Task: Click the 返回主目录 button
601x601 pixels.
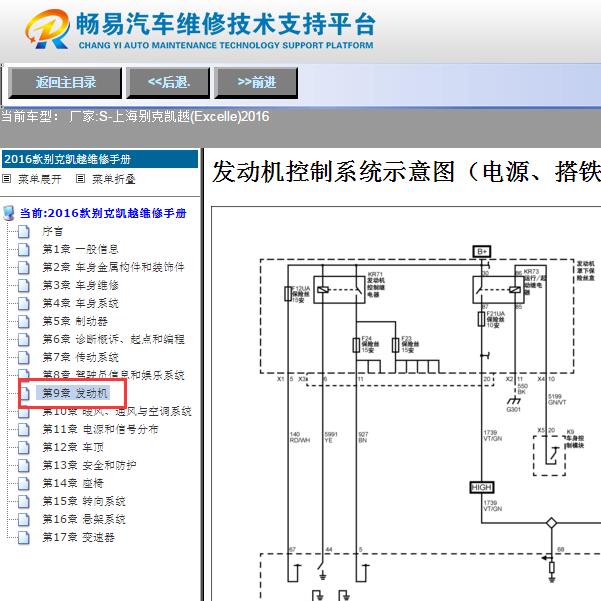Action: [x=65, y=82]
